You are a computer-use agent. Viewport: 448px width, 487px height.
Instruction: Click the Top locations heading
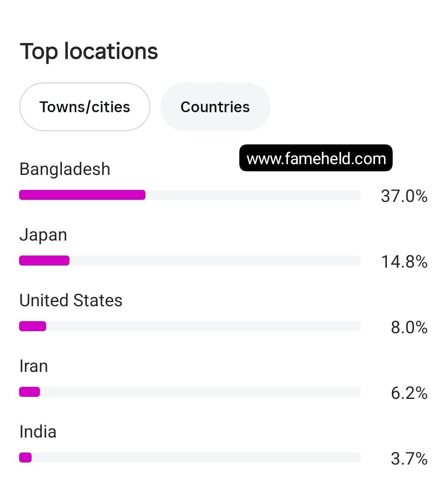pos(89,51)
